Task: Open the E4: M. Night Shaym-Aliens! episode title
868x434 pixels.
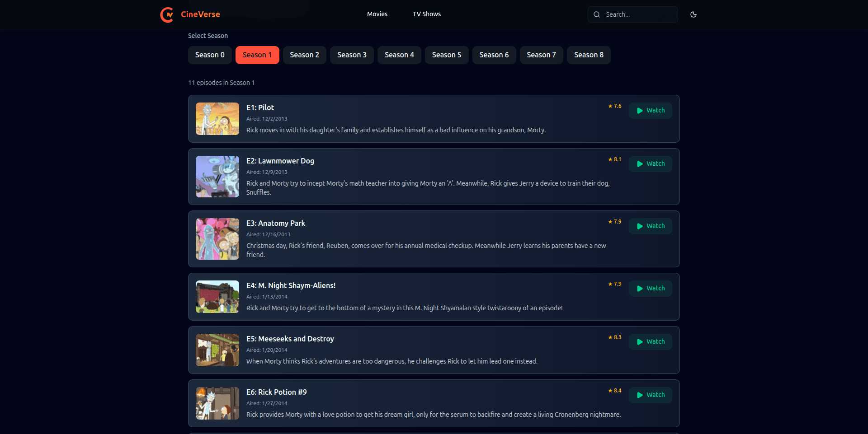Action: (291, 285)
